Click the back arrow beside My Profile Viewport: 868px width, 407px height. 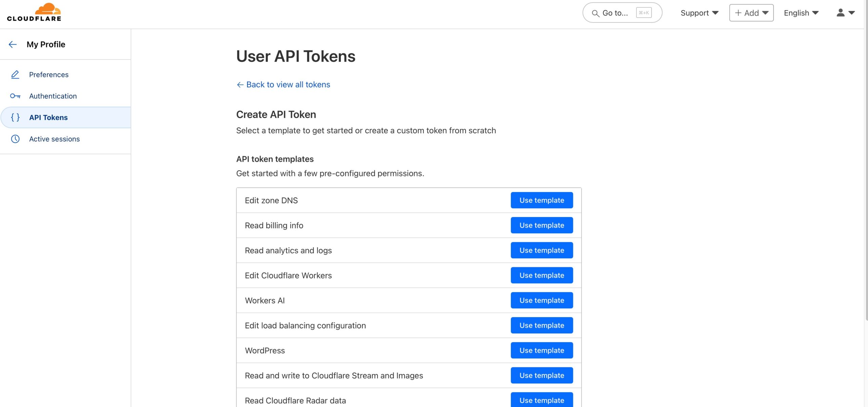(13, 44)
